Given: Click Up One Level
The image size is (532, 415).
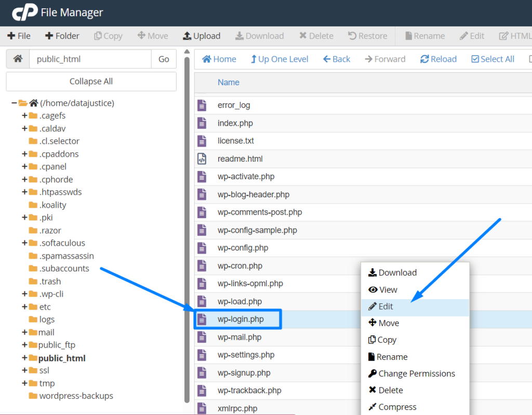Looking at the screenshot, I should [x=279, y=59].
